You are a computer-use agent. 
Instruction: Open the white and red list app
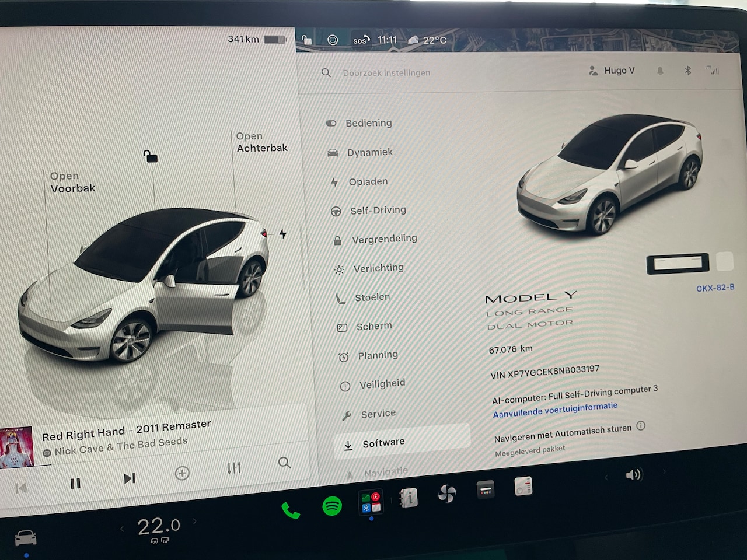coord(523,486)
